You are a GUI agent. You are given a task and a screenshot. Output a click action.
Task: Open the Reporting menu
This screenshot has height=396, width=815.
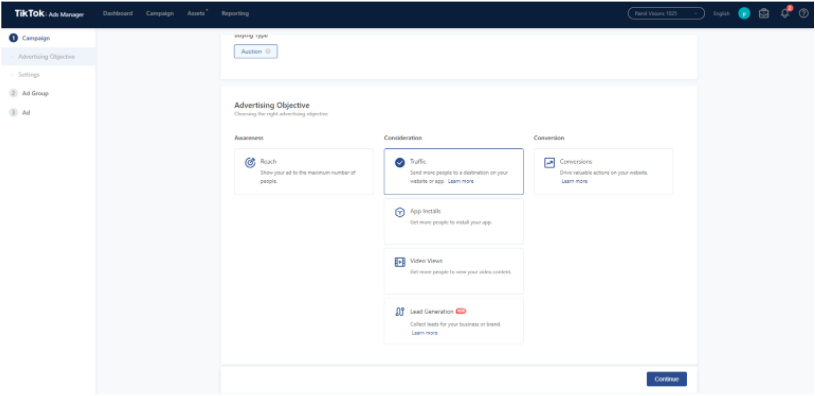(235, 14)
